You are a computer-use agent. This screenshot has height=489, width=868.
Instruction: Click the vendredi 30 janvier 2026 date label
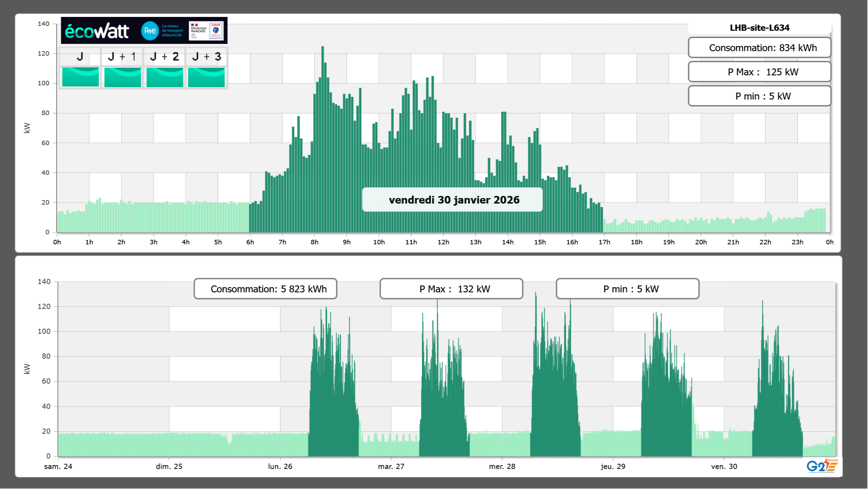point(452,200)
